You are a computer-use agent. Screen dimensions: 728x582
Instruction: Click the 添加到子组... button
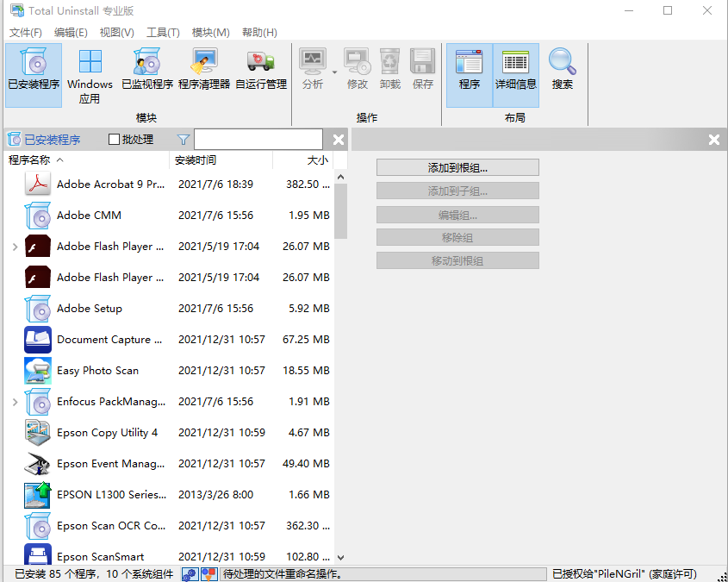(x=457, y=191)
